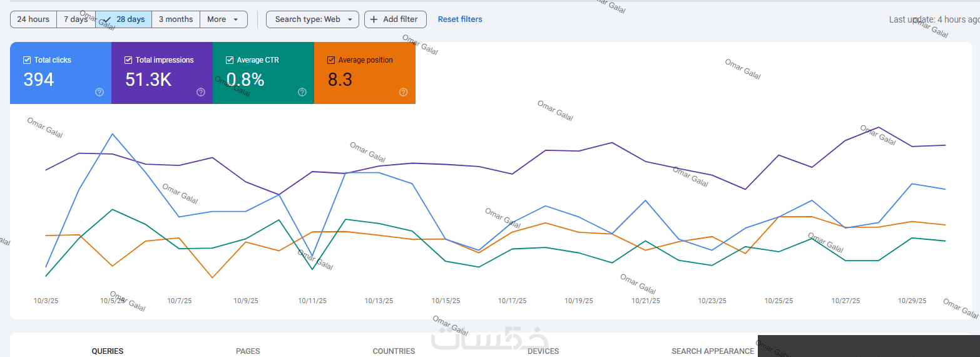Click help icon on Total clicks card
The width and height of the screenshot is (980, 357).
[100, 92]
